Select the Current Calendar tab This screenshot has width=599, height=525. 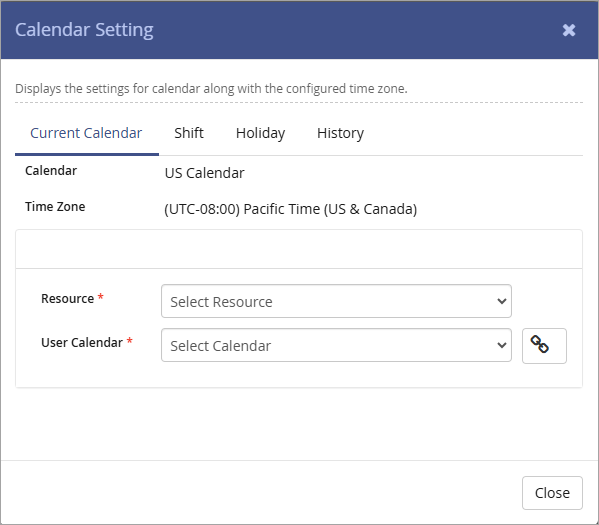[x=86, y=133]
